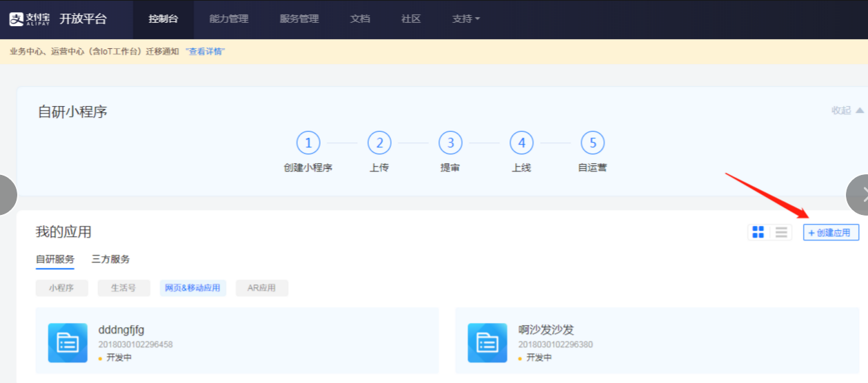Open the 社区 menu item

click(411, 19)
